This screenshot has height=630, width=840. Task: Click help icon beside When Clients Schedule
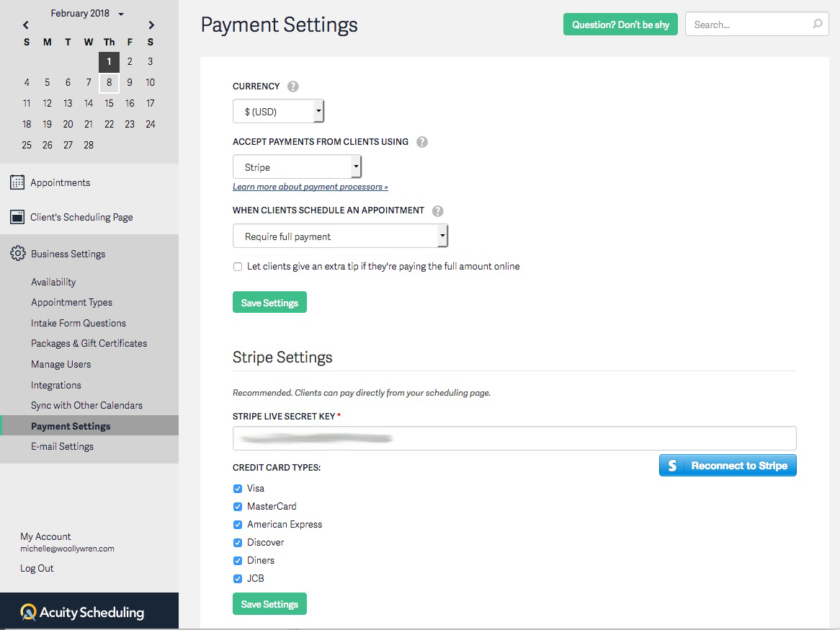[438, 210]
